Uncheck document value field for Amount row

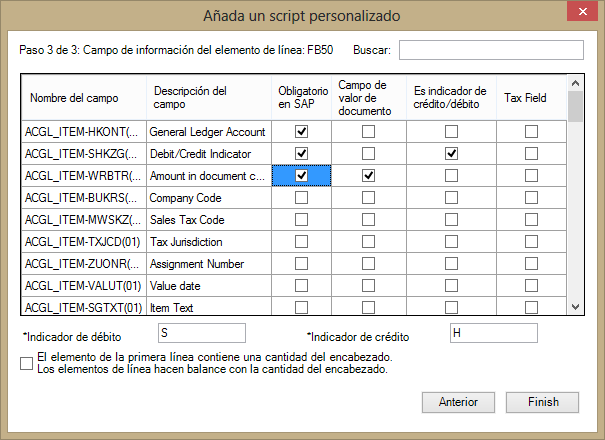click(x=368, y=176)
